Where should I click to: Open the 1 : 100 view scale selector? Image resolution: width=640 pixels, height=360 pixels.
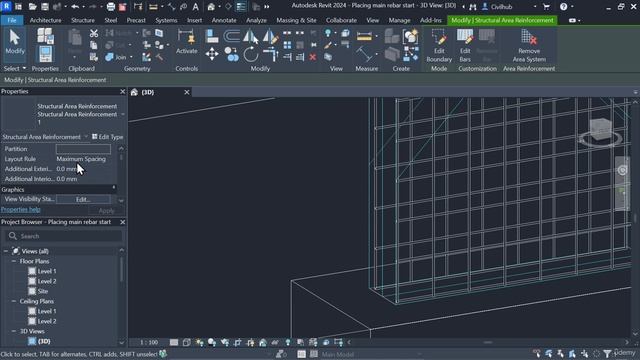(x=149, y=342)
